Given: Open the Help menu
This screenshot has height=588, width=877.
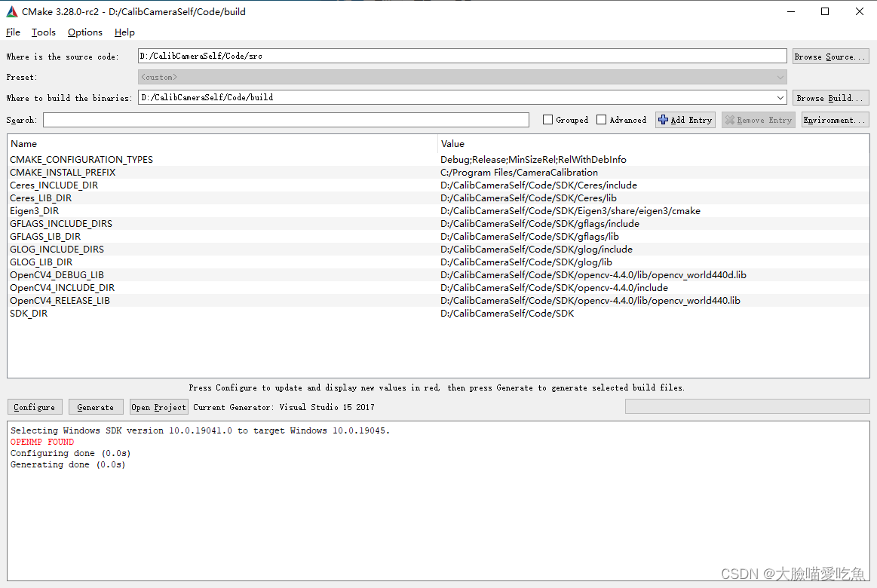Looking at the screenshot, I should 124,32.
